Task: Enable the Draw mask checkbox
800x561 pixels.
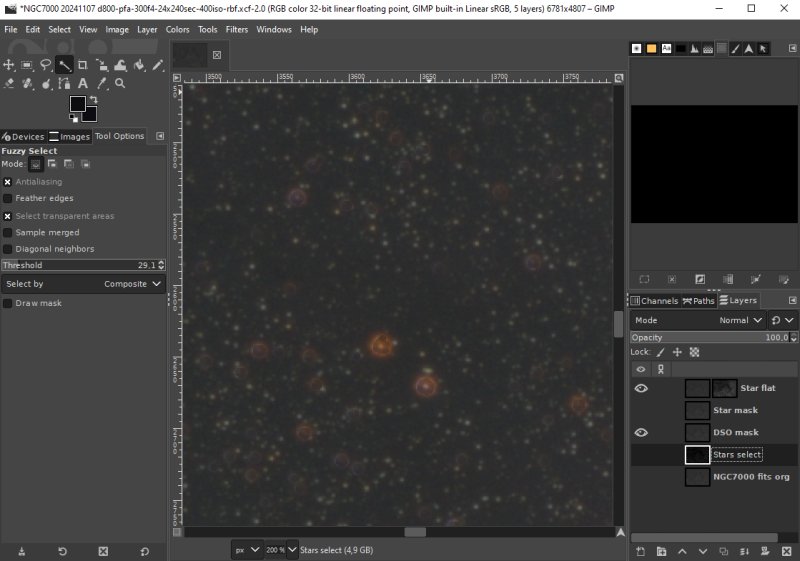Action: click(8, 303)
